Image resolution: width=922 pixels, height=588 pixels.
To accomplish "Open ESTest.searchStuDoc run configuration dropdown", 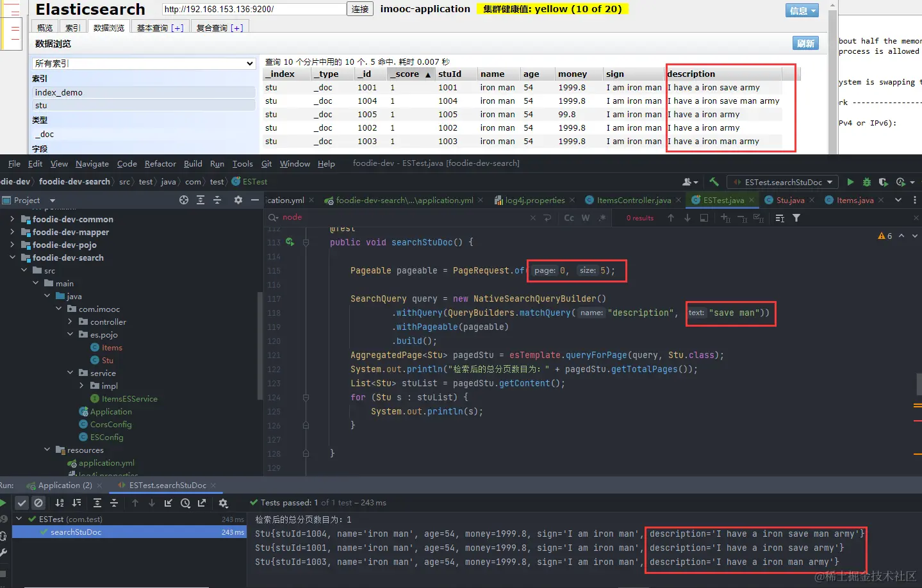I will click(783, 183).
